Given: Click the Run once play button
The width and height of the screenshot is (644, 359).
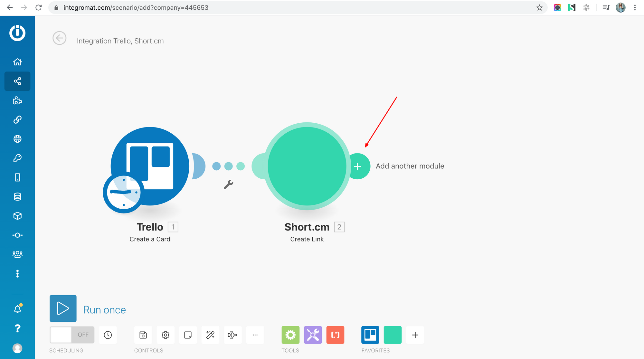Looking at the screenshot, I should (x=63, y=308).
